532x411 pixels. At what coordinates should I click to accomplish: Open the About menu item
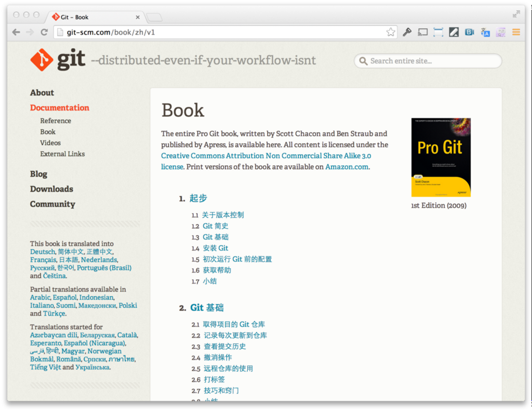point(42,93)
